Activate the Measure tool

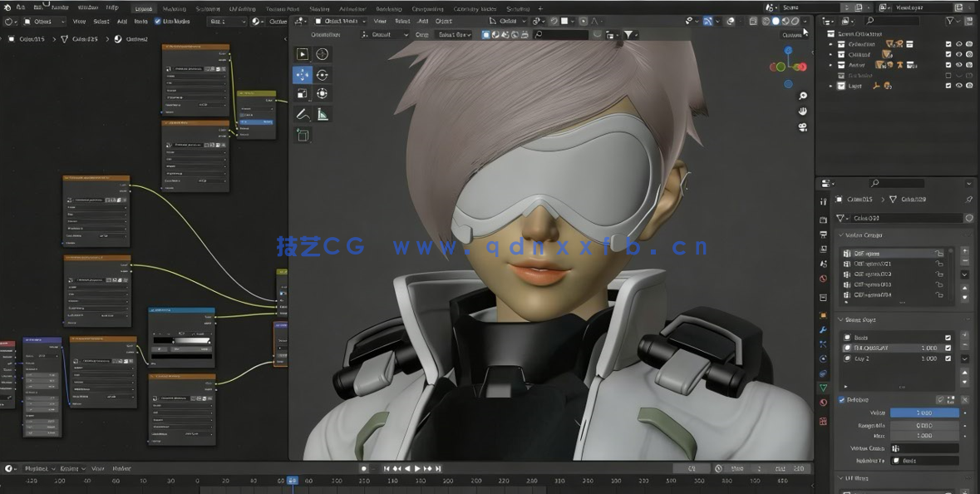tap(323, 114)
